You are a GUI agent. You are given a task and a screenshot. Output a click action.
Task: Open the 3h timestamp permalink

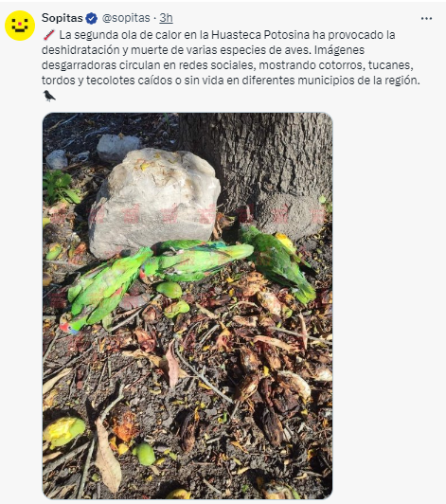coord(166,18)
